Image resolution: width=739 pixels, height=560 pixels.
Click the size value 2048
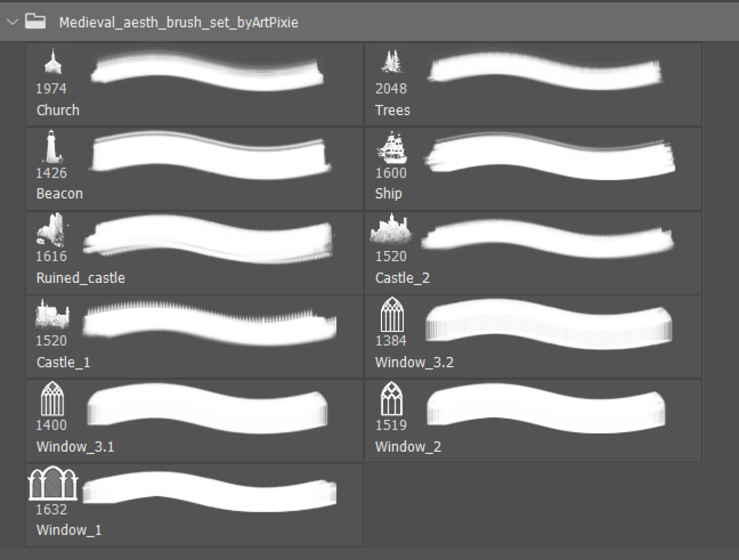[391, 89]
